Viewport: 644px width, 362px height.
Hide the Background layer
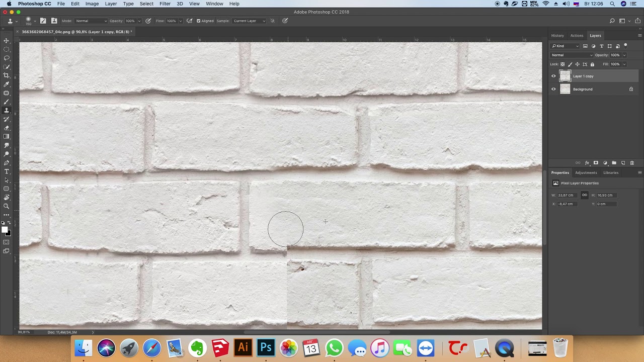[x=553, y=89]
